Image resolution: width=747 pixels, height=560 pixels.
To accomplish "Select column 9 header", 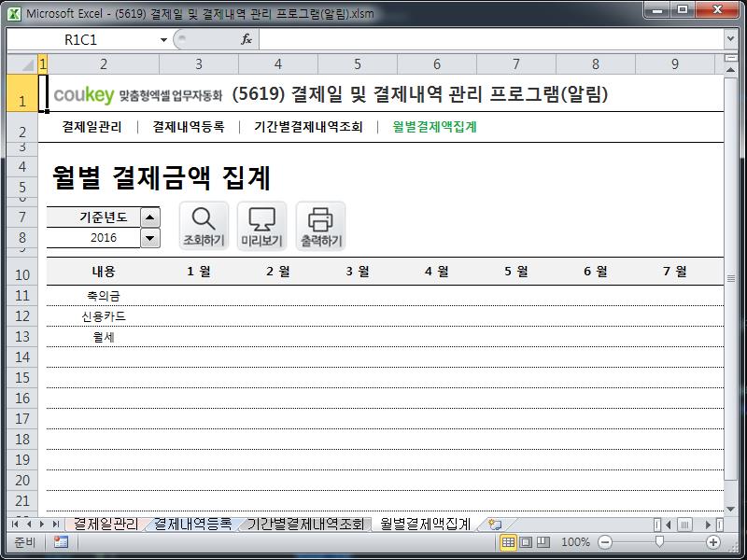I will pos(674,63).
